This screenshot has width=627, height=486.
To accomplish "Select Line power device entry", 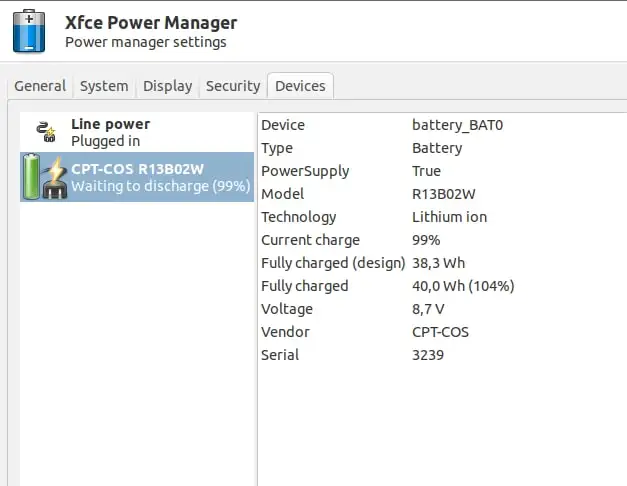I will click(110, 132).
